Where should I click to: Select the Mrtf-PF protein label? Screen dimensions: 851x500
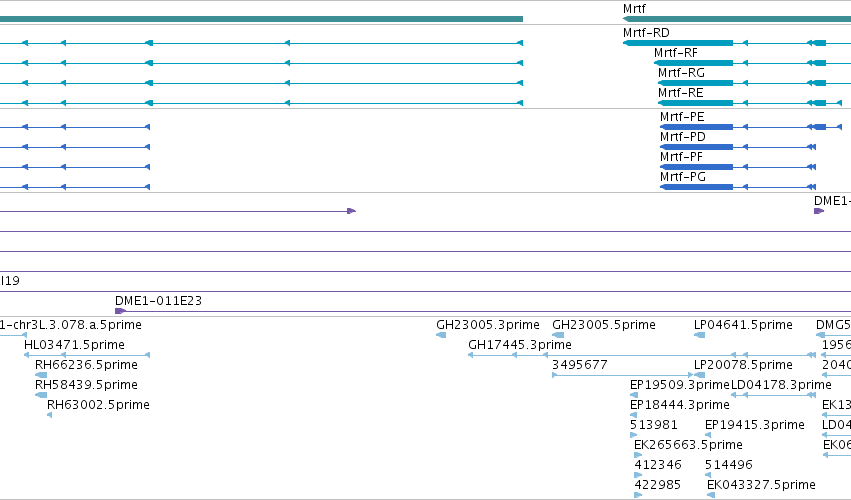pos(681,157)
